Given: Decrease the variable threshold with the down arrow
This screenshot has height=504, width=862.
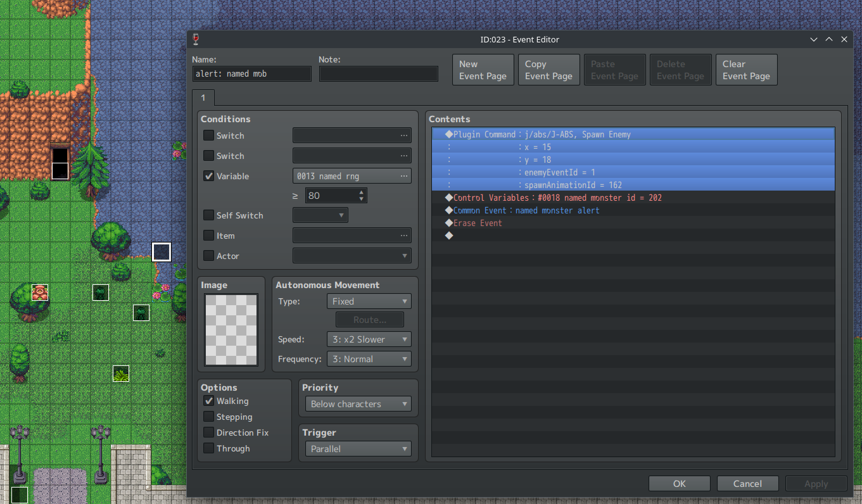Looking at the screenshot, I should tap(361, 199).
